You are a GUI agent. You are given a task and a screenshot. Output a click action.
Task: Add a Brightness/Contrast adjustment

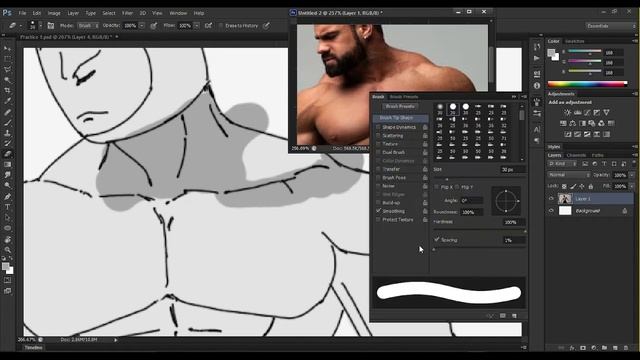pyautogui.click(x=568, y=112)
